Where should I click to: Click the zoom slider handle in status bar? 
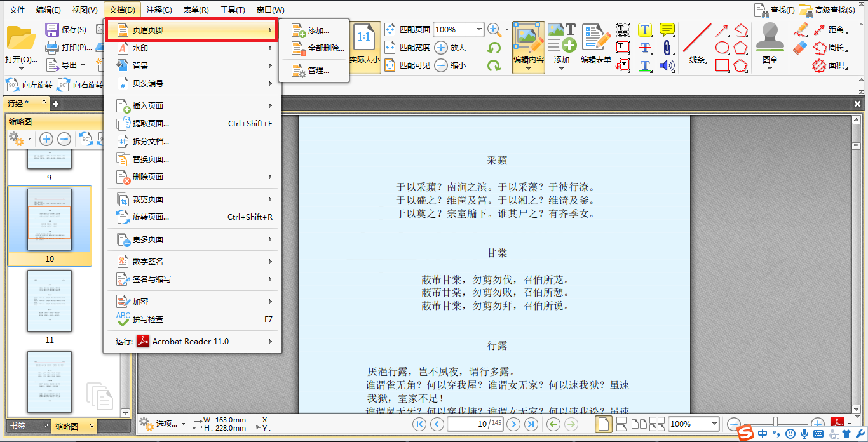[775, 423]
